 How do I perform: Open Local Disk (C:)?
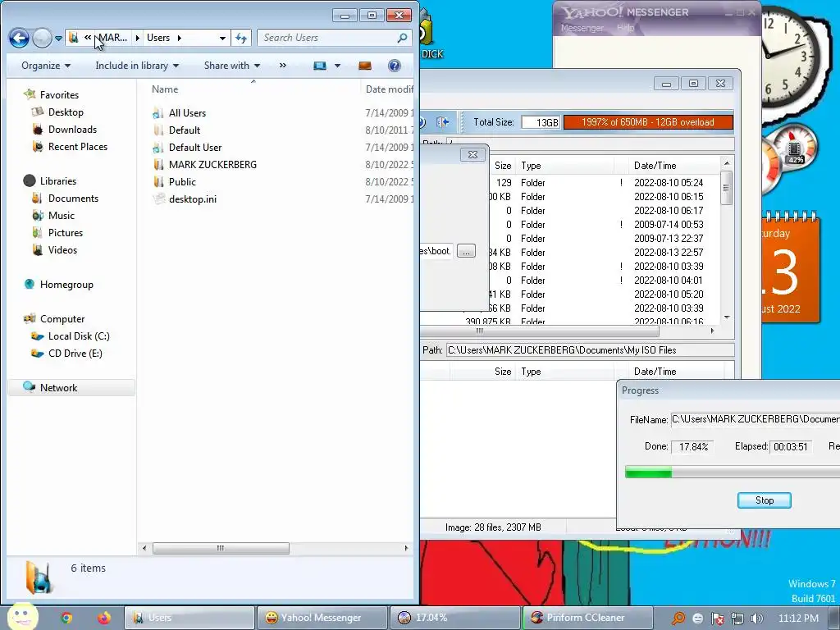pos(78,336)
